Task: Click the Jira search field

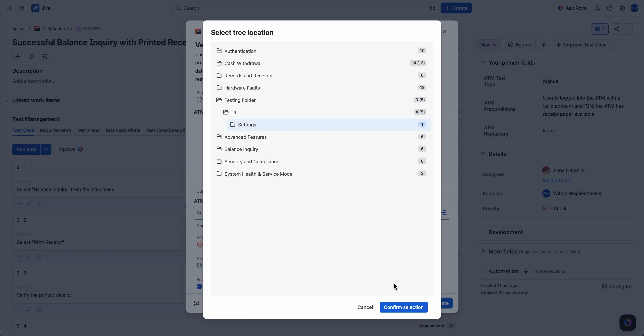Action: tap(305, 8)
